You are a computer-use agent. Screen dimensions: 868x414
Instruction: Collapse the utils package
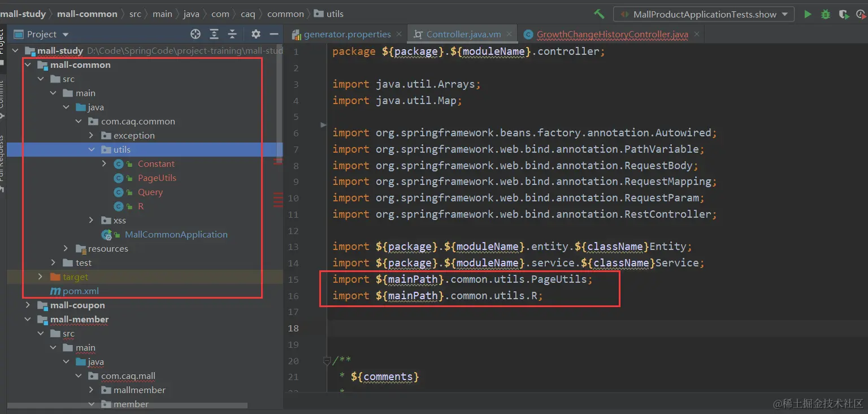(x=92, y=150)
